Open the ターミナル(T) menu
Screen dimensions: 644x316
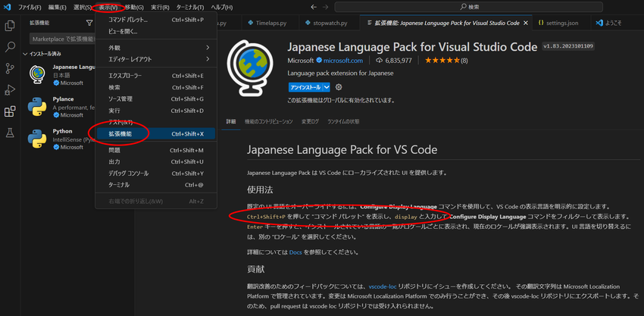[x=189, y=8]
